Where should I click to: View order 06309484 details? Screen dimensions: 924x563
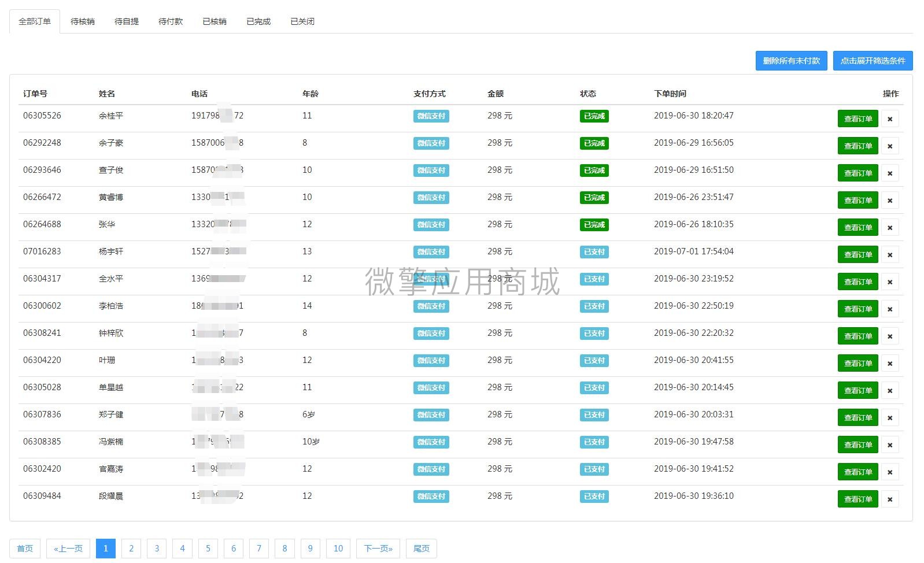tap(858, 499)
